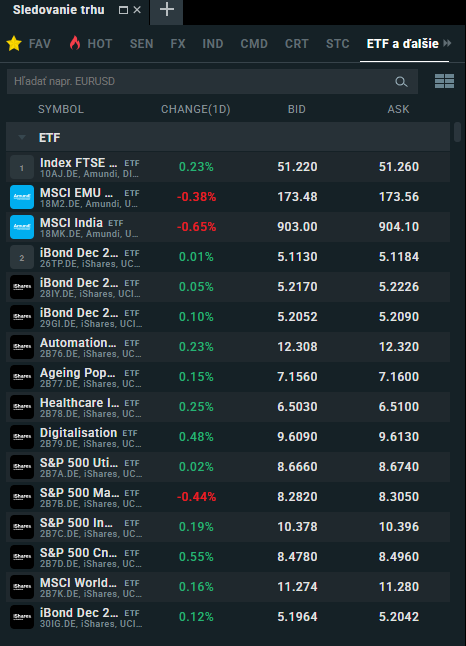
Task: Click iShares logo for S&P 500 Ma ETF
Action: [22, 497]
